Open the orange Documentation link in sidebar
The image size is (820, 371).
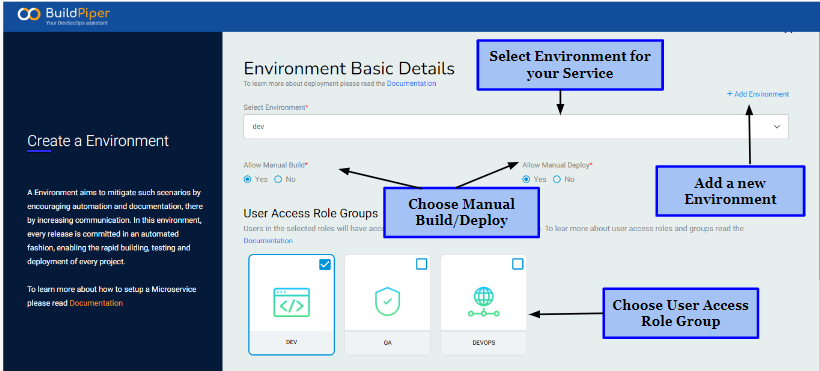[96, 303]
